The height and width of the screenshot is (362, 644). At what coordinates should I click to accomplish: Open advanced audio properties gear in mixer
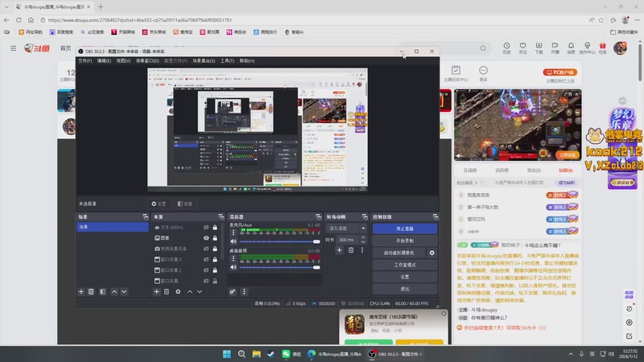(x=233, y=291)
